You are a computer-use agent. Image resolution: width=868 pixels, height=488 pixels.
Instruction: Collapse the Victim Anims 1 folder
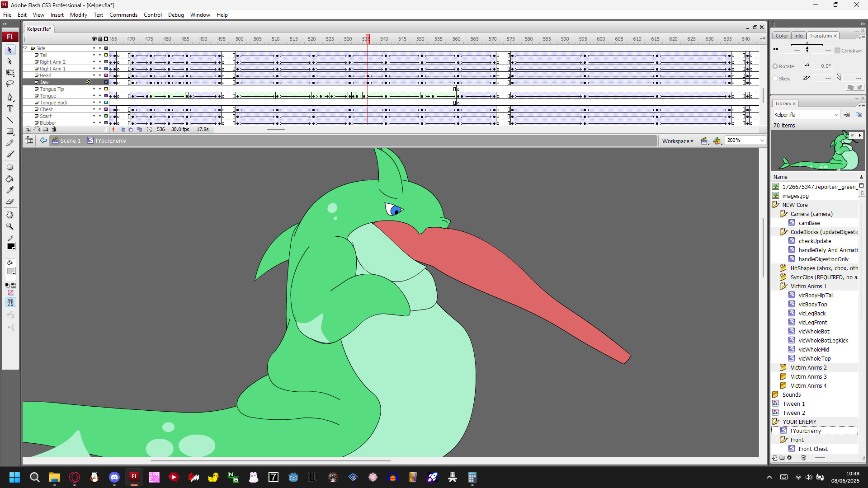(x=783, y=286)
